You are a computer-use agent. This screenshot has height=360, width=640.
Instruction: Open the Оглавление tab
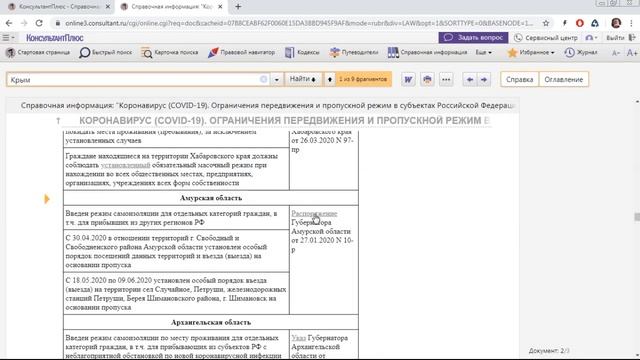pos(564,80)
